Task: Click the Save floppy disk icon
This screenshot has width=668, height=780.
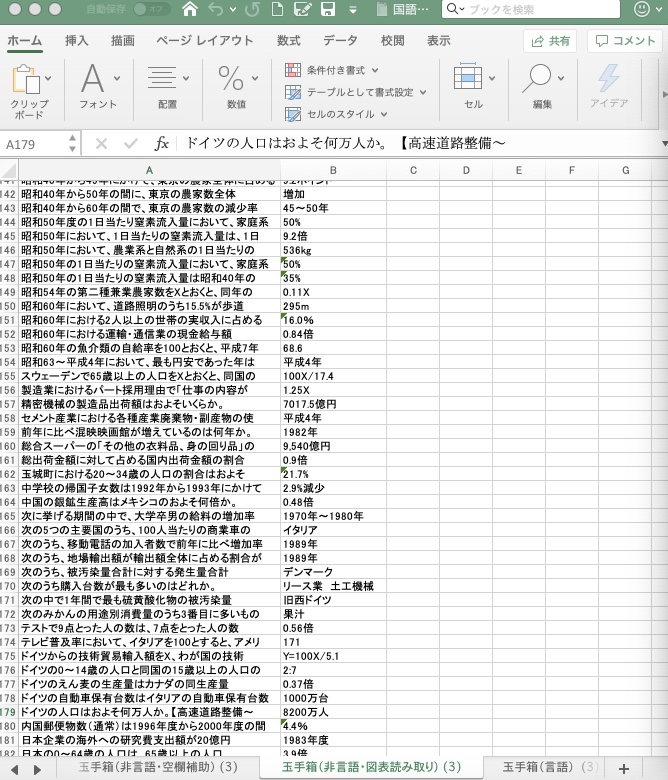Action: click(328, 9)
